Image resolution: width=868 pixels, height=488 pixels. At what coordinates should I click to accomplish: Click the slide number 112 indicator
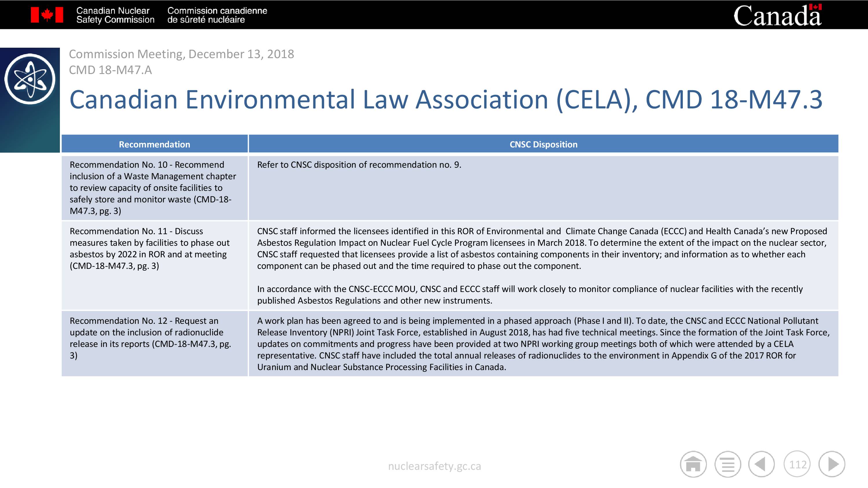tap(797, 464)
